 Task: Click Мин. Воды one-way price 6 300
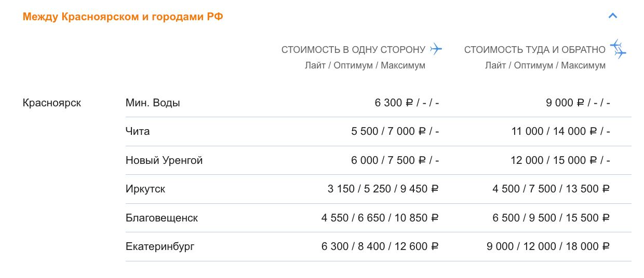[x=407, y=103]
